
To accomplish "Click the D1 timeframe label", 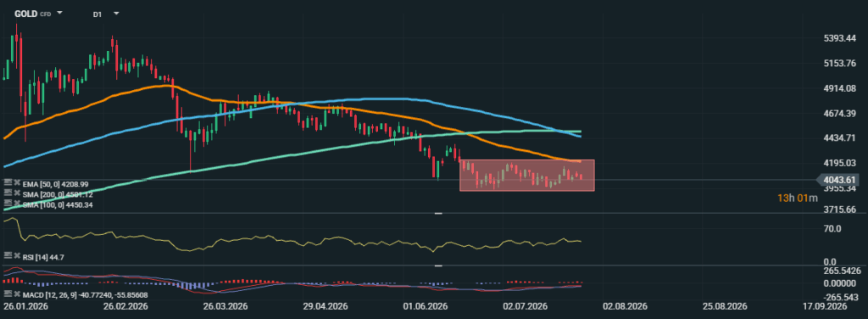I will 97,14.
